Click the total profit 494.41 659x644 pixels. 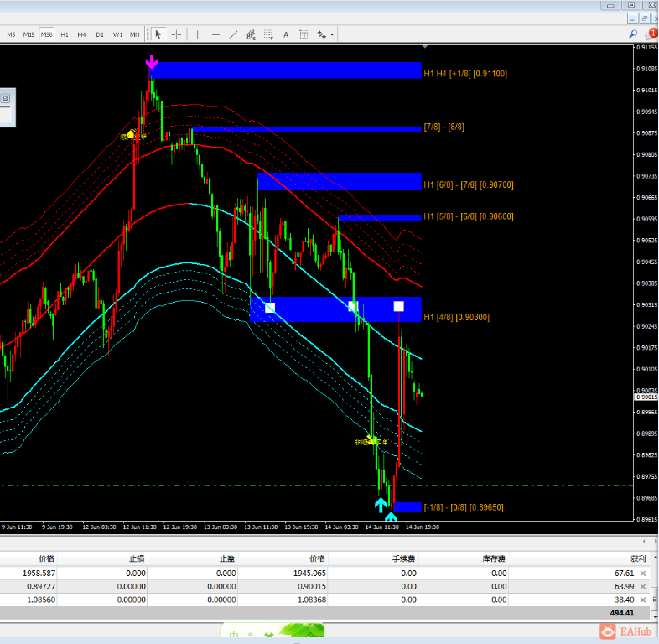621,613
